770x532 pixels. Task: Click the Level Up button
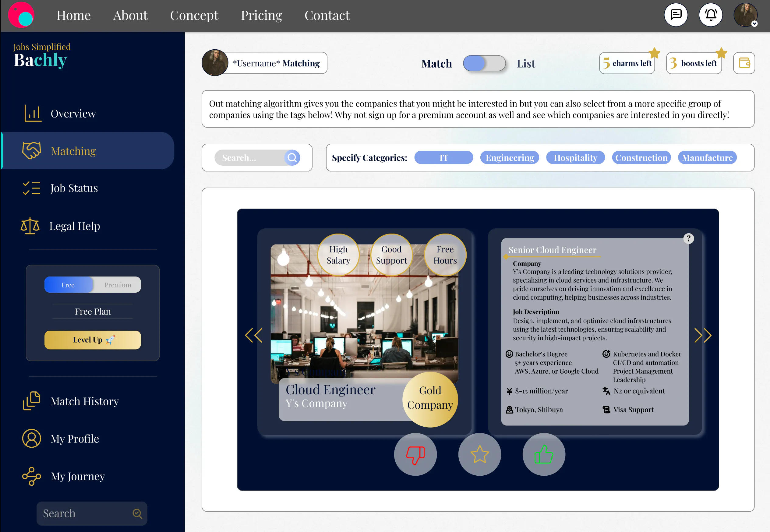tap(93, 340)
